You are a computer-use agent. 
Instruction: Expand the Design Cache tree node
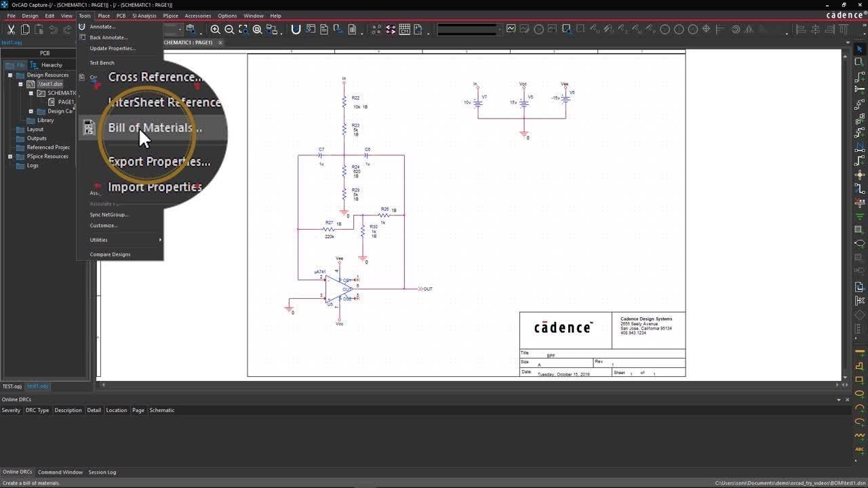[x=31, y=111]
